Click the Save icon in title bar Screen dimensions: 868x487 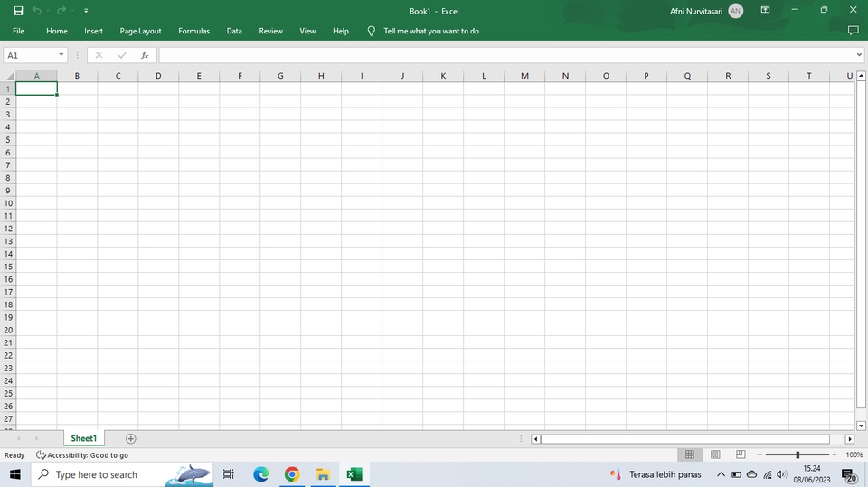18,11
